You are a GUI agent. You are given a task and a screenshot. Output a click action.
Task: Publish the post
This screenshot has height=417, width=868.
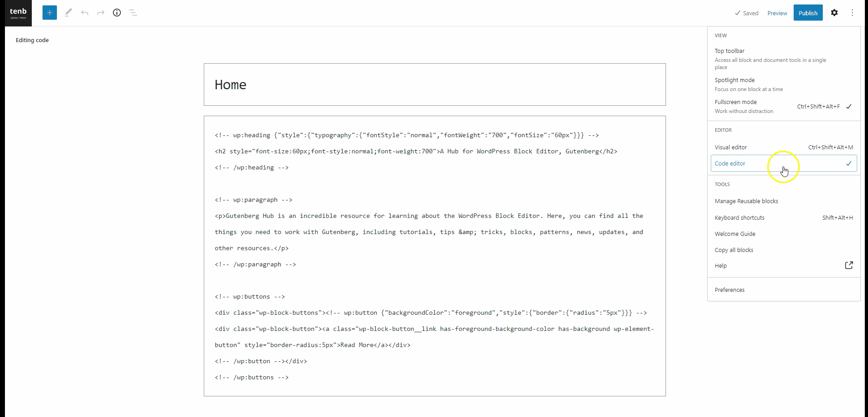tap(808, 13)
